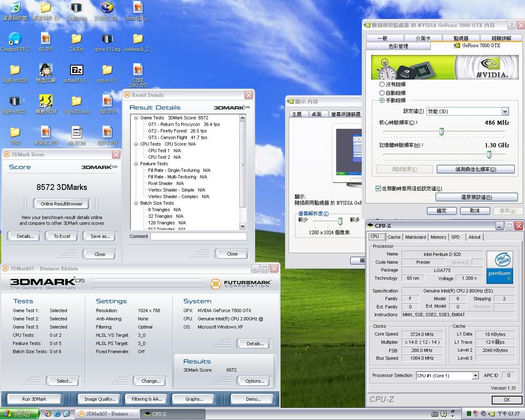The image size is (525, 420).
Task: Click the 偵測最佳化頻率 button
Action: coord(475,169)
